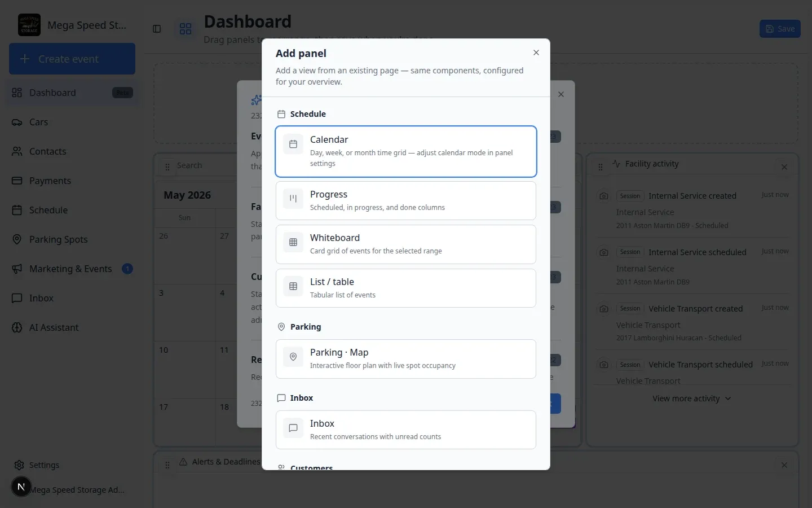Click the Save button in the header

click(780, 29)
